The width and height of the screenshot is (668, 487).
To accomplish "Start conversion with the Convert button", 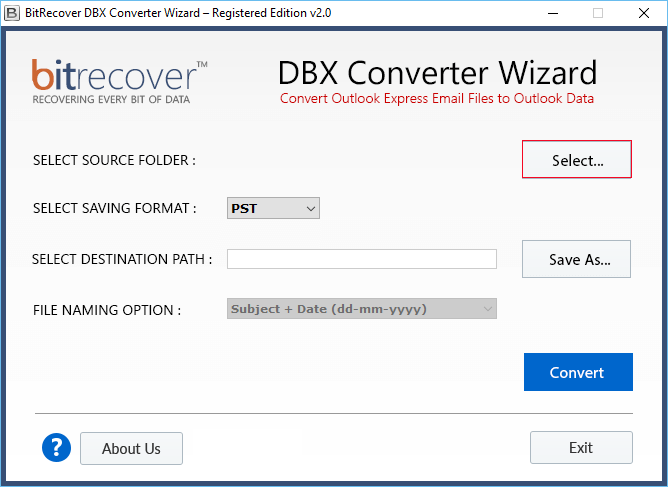I will [x=578, y=372].
